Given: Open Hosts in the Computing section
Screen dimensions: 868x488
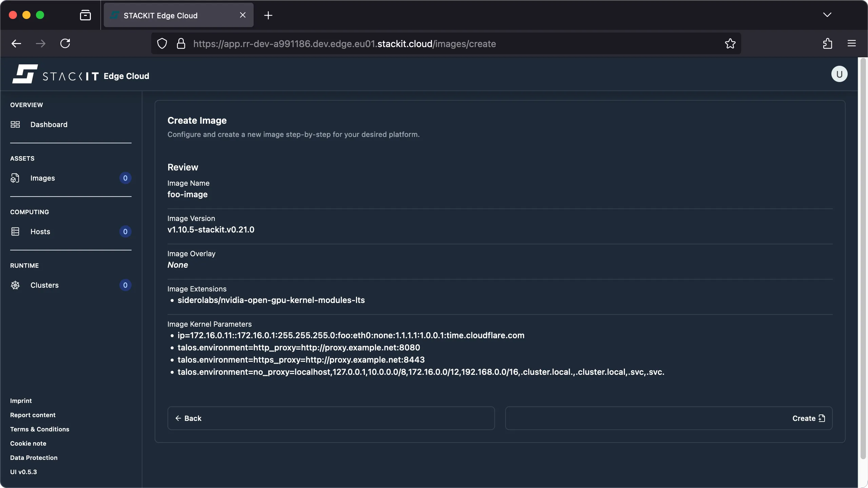Looking at the screenshot, I should point(40,231).
